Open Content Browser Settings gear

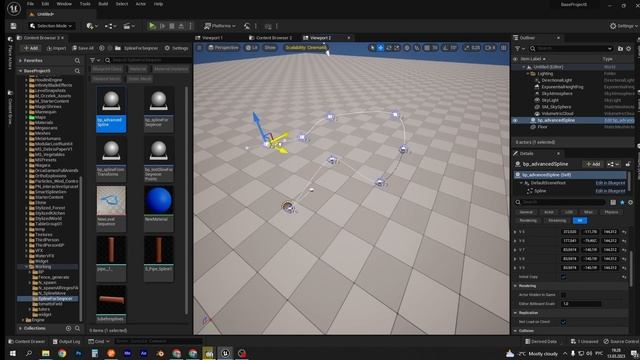click(176, 48)
